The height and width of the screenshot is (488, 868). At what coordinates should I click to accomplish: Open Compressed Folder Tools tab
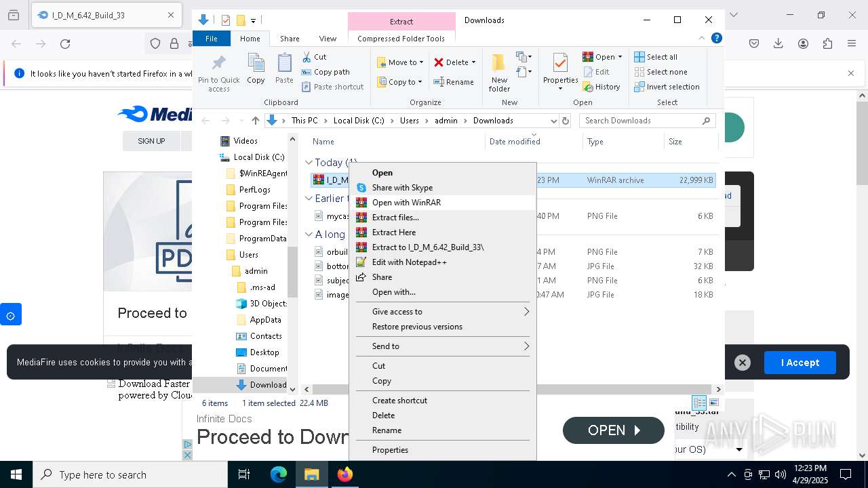(401, 39)
